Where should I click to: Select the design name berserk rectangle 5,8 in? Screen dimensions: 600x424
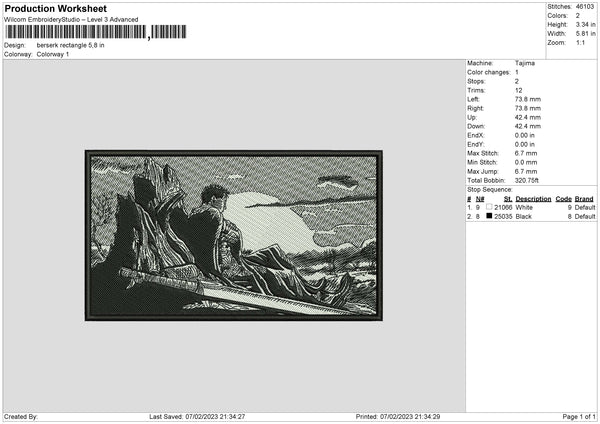[x=70, y=45]
